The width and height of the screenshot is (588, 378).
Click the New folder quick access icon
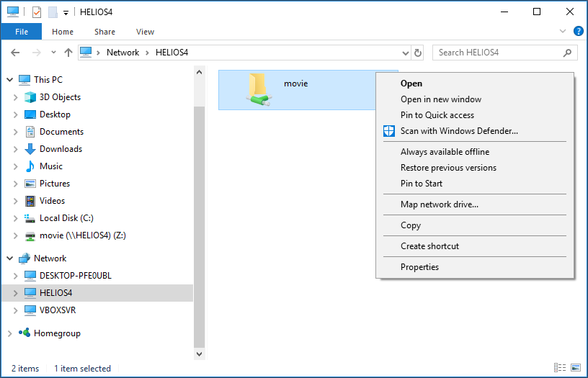[x=53, y=12]
